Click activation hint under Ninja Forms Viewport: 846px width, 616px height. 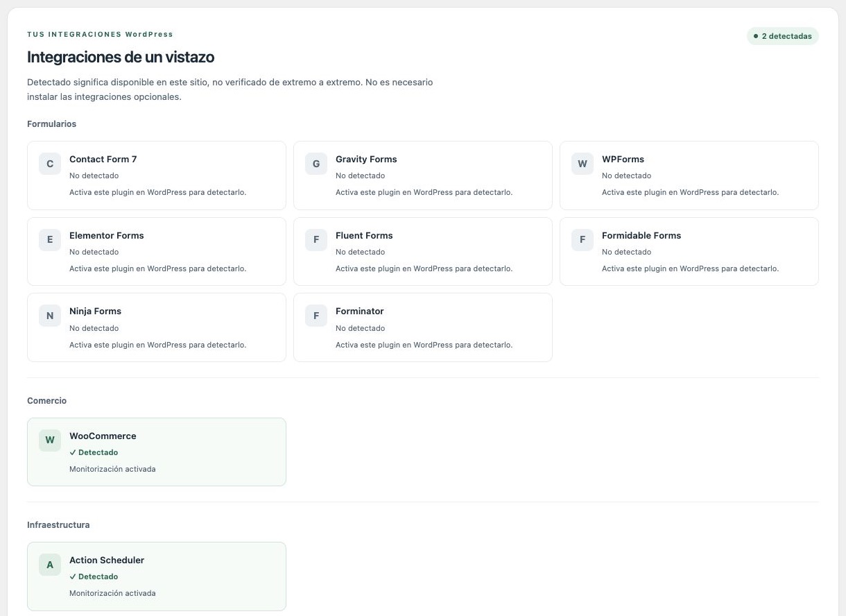(157, 345)
